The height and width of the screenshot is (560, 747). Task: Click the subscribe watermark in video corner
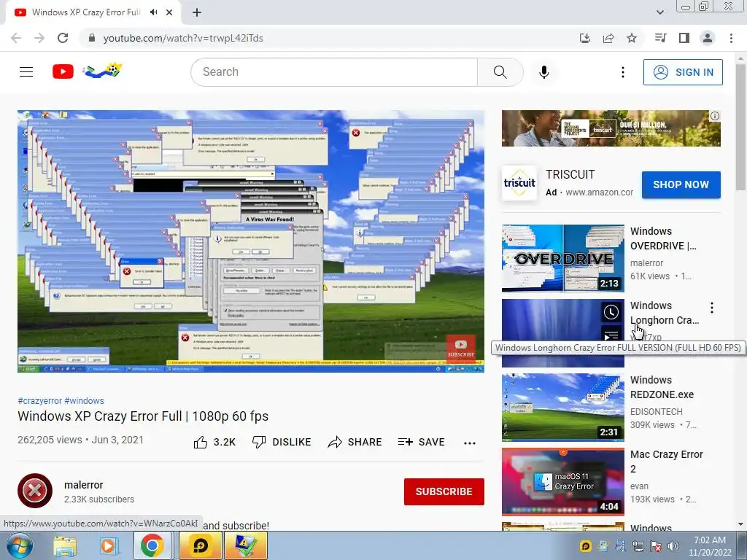coord(461,349)
